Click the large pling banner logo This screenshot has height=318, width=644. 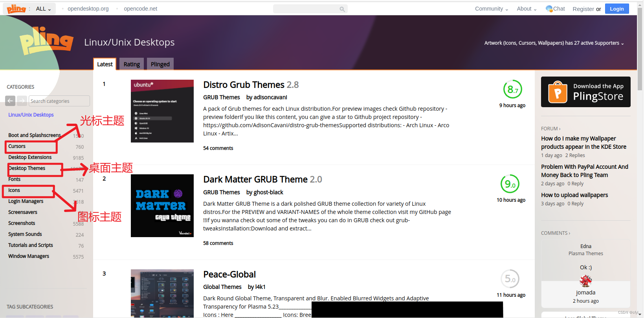(46, 40)
